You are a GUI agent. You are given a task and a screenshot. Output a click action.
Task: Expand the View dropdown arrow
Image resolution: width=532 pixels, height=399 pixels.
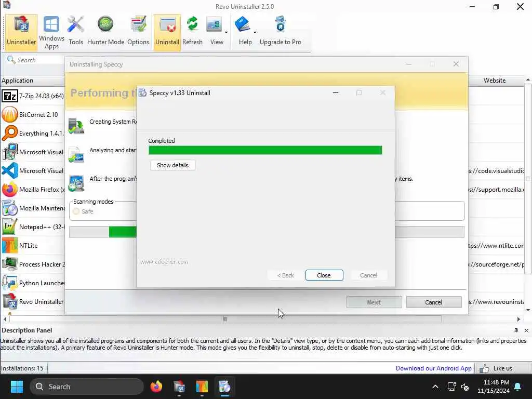[x=227, y=33]
